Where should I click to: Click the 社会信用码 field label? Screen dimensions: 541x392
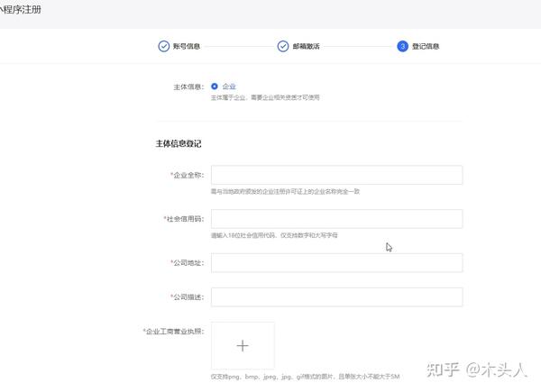click(x=184, y=219)
